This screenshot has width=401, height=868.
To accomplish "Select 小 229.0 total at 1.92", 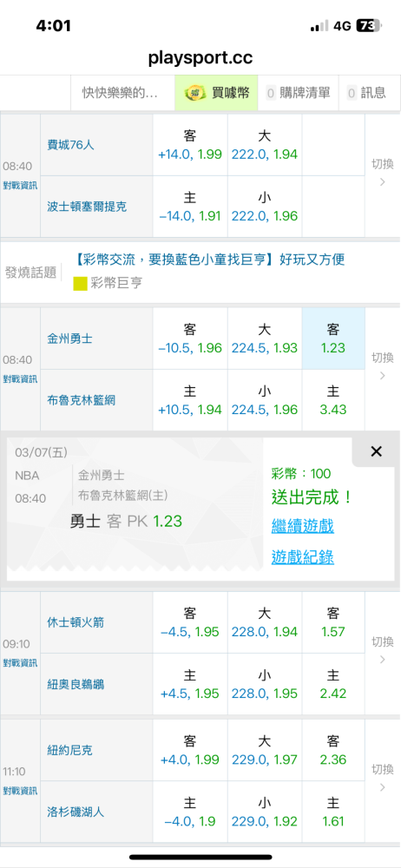I will pos(265,812).
